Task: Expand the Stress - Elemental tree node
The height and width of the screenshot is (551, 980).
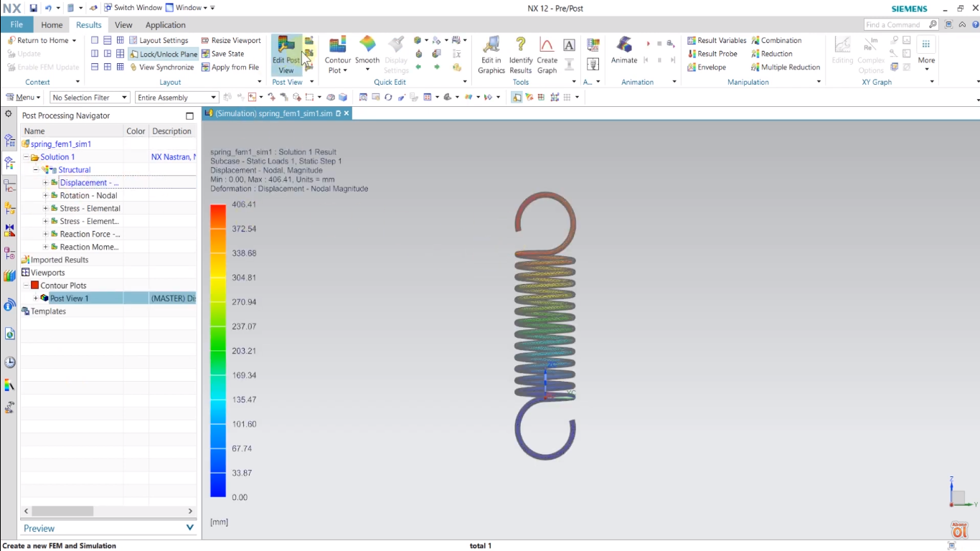Action: pos(44,208)
